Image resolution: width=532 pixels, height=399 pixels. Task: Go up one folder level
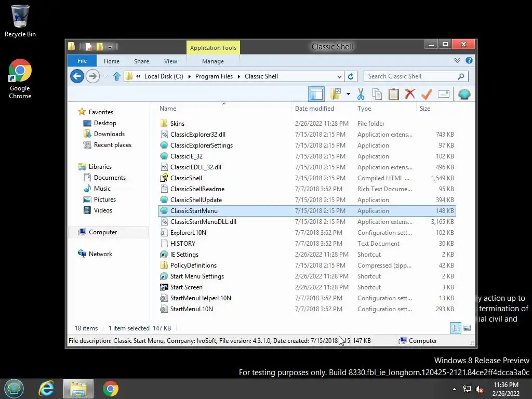pos(117,76)
